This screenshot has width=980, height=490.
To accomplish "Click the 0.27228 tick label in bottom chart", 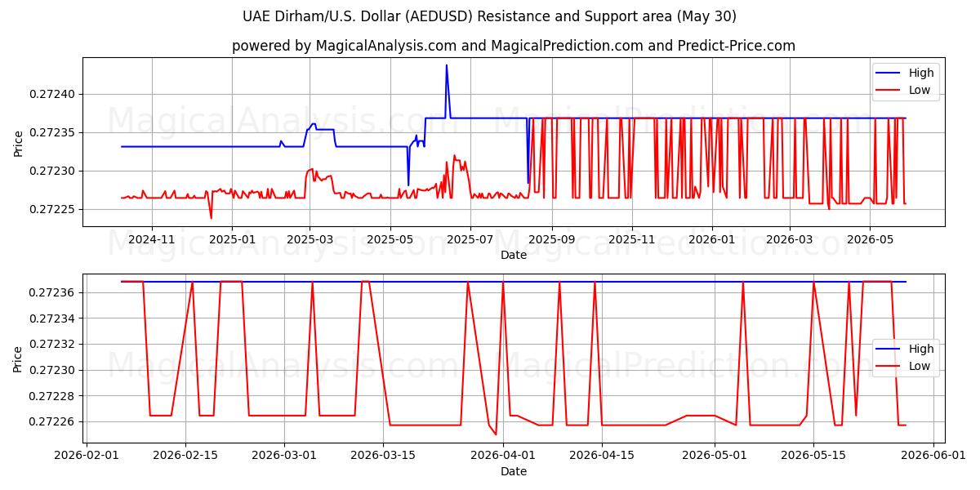I will click(x=51, y=396).
